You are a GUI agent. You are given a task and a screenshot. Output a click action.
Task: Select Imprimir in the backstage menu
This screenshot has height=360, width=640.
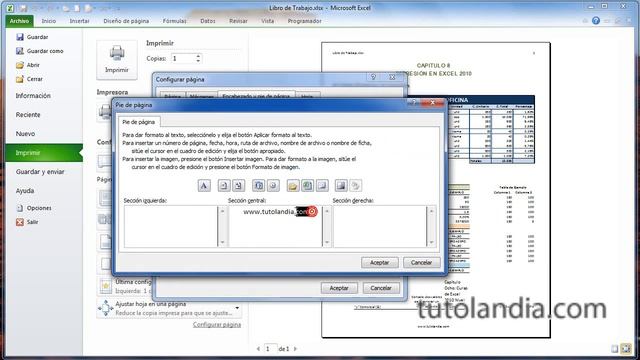(x=44, y=153)
